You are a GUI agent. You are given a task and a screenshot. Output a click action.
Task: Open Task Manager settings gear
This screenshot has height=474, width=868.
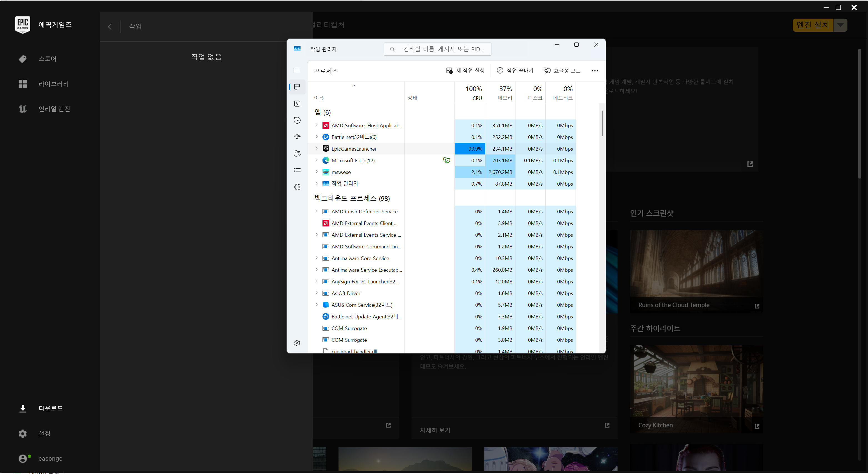coord(297,343)
